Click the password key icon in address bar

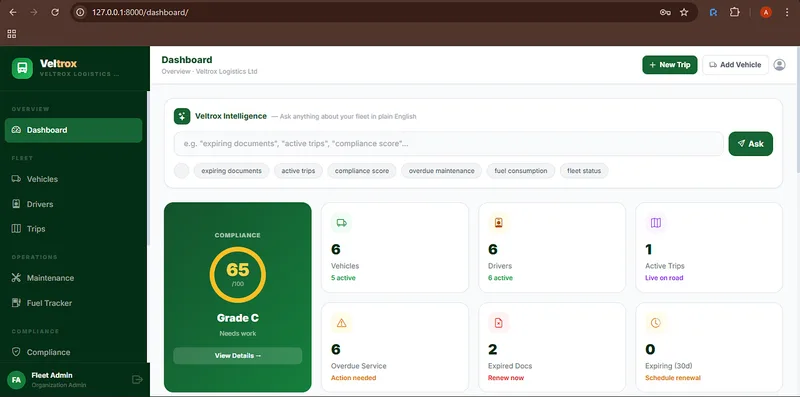(665, 12)
